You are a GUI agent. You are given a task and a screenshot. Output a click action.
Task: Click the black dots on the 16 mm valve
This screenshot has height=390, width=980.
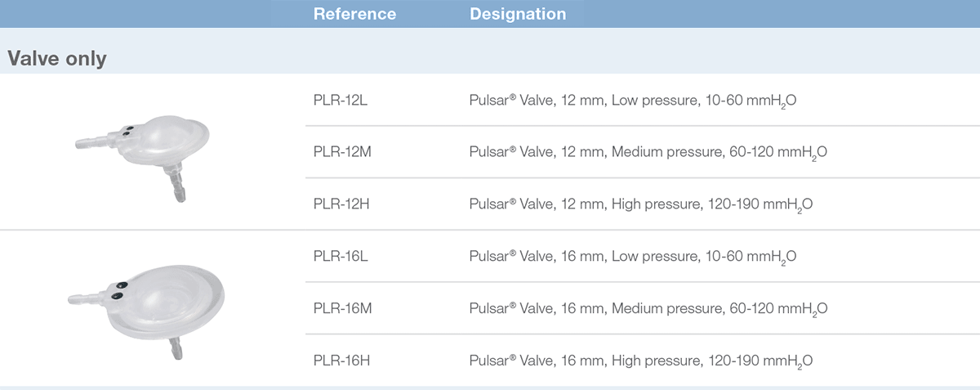tap(118, 289)
